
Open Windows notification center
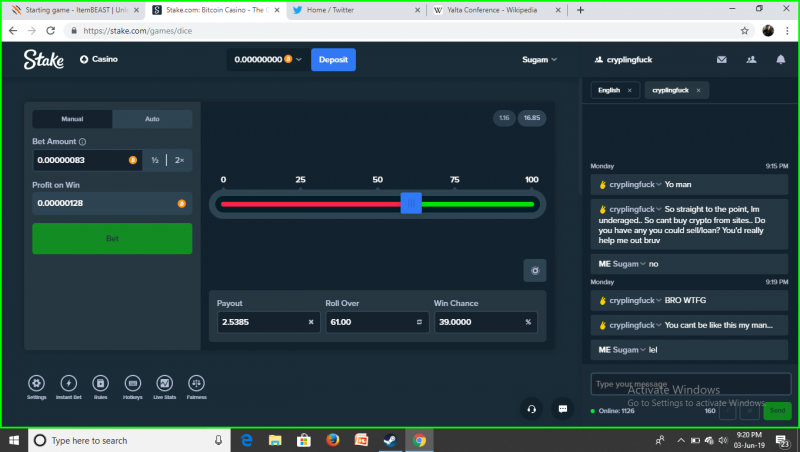pyautogui.click(x=783, y=440)
